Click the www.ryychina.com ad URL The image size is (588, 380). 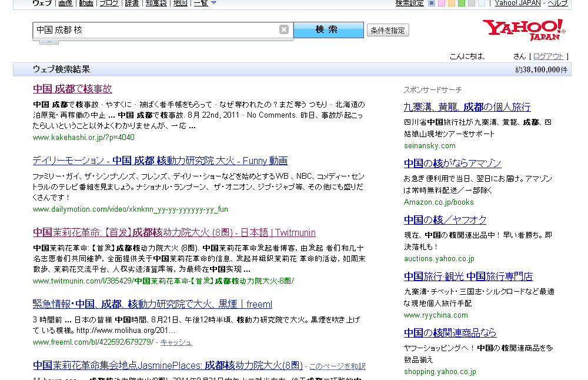pyautogui.click(x=436, y=315)
